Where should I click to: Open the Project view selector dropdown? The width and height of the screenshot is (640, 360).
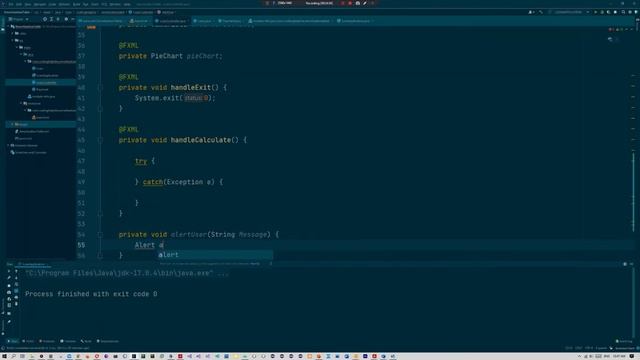(x=18, y=19)
